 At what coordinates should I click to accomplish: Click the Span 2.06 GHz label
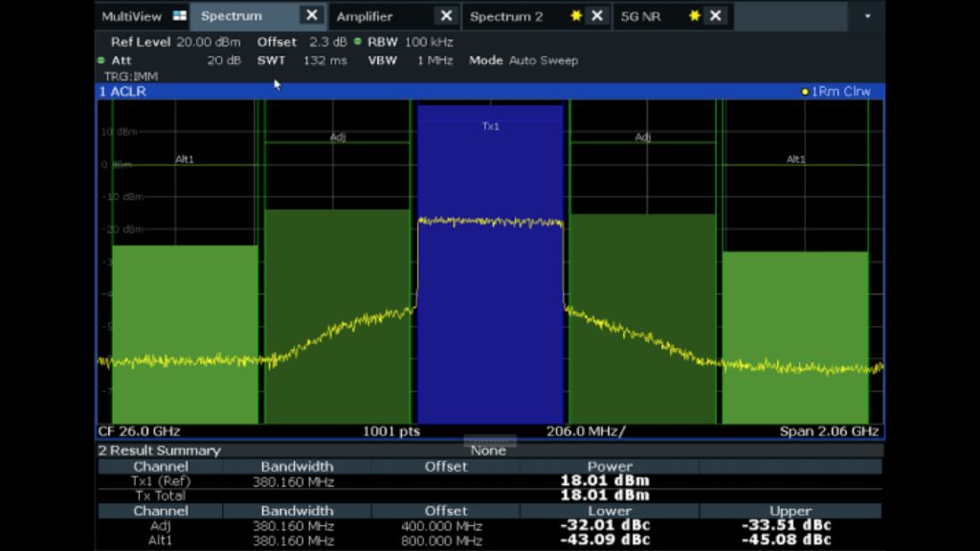coord(828,431)
